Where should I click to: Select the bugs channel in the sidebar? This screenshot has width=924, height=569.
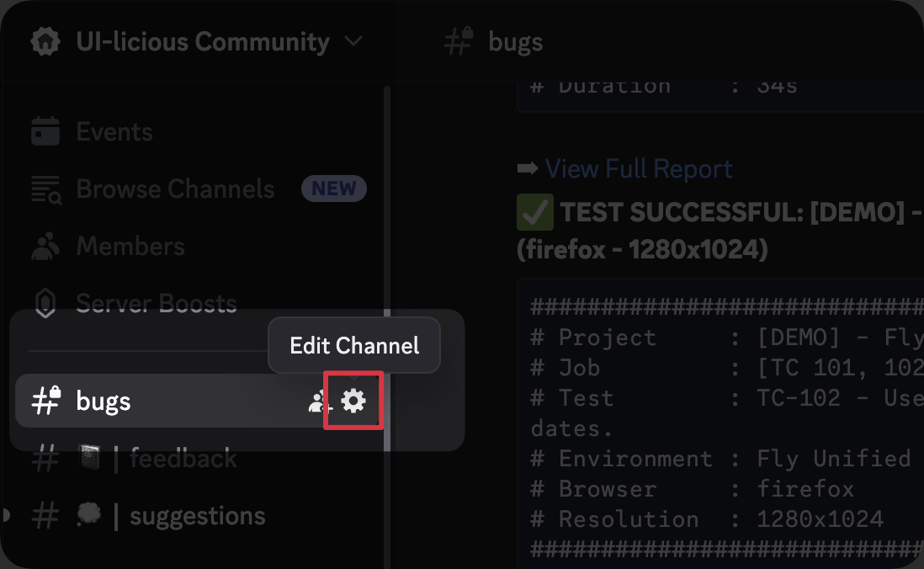[104, 401]
